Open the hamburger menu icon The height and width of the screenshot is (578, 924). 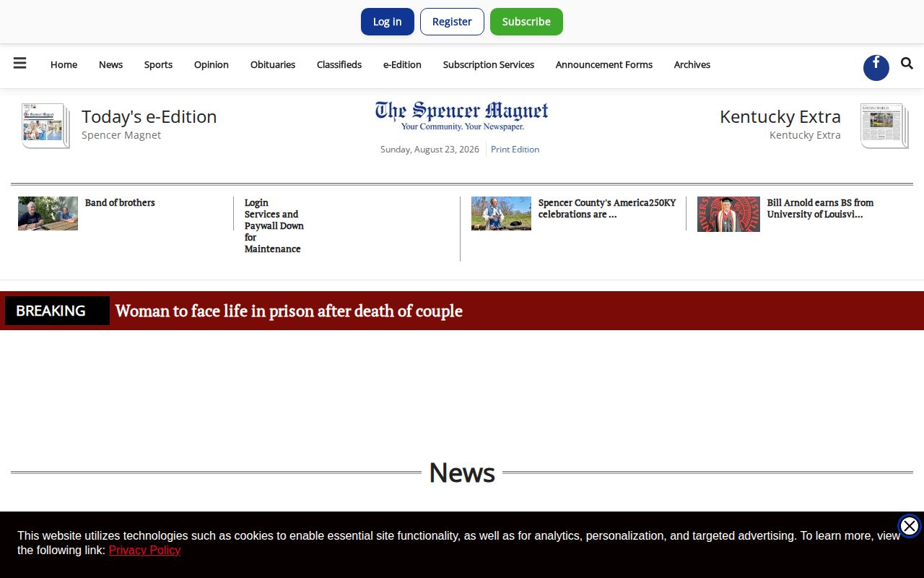pos(20,64)
